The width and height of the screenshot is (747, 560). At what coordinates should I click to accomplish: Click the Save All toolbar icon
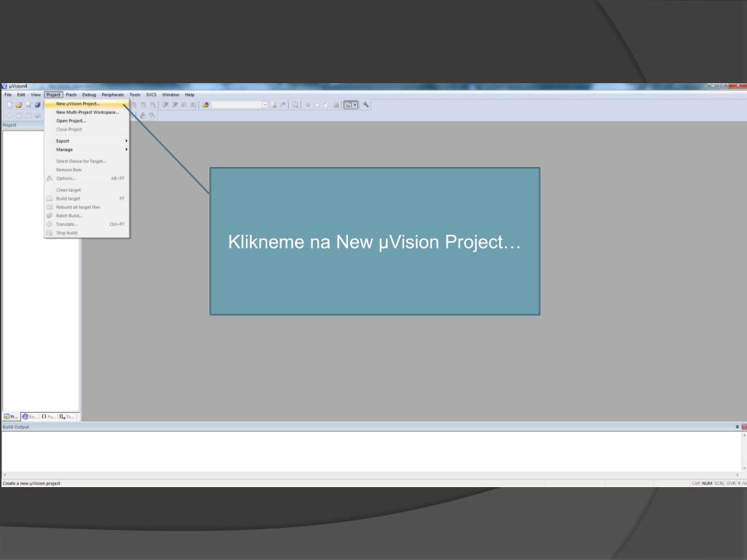click(38, 105)
